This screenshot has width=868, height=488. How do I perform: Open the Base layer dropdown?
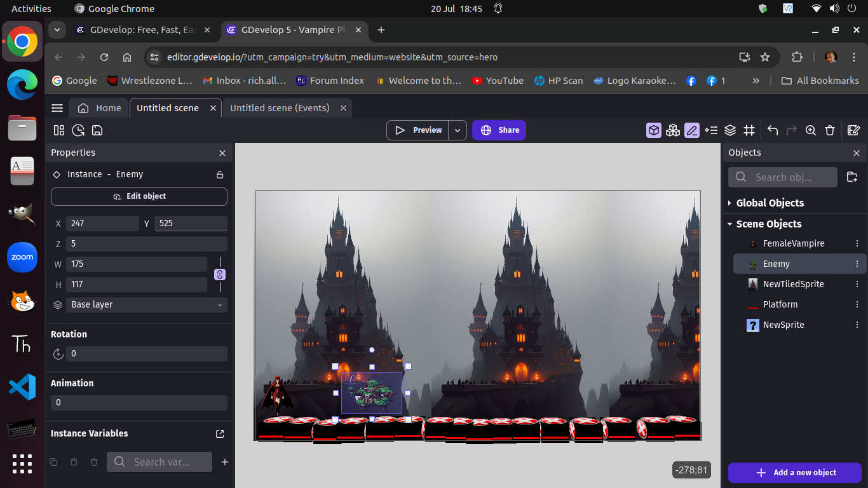point(146,305)
